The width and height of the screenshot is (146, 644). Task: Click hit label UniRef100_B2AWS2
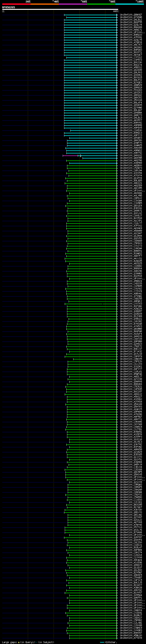tap(131, 254)
